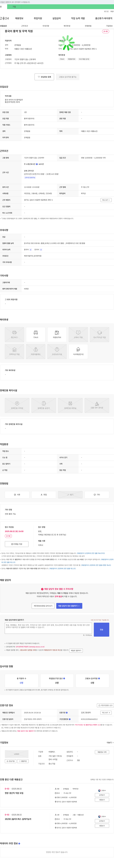The image size is (114, 868).
Task: Switch to the 기업 tab at top
Action: 14,7
